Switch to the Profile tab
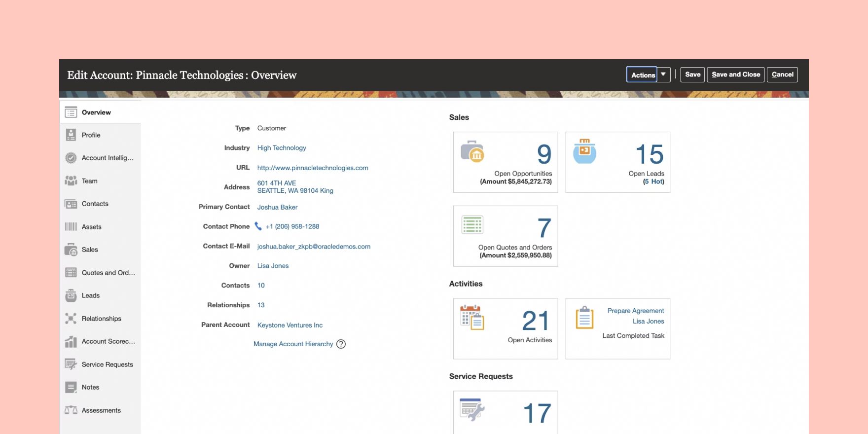This screenshot has height=434, width=868. (100, 135)
